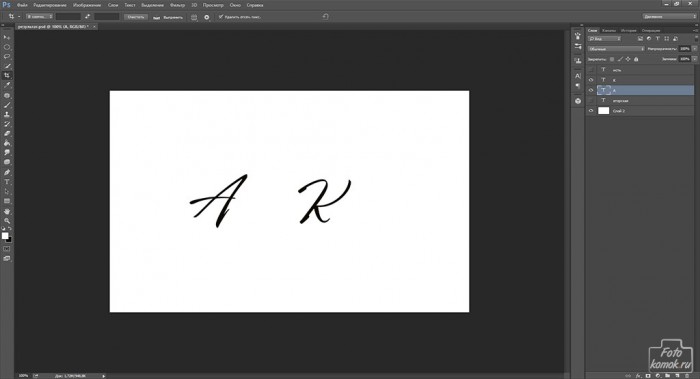Open the blend mode dropdown 'Обычные'

pyautogui.click(x=616, y=49)
